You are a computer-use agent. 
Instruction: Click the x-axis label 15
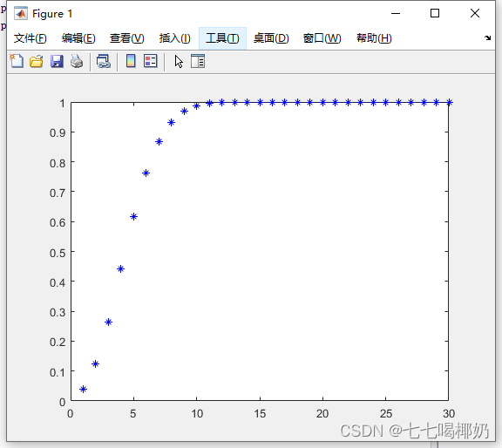[260, 414]
